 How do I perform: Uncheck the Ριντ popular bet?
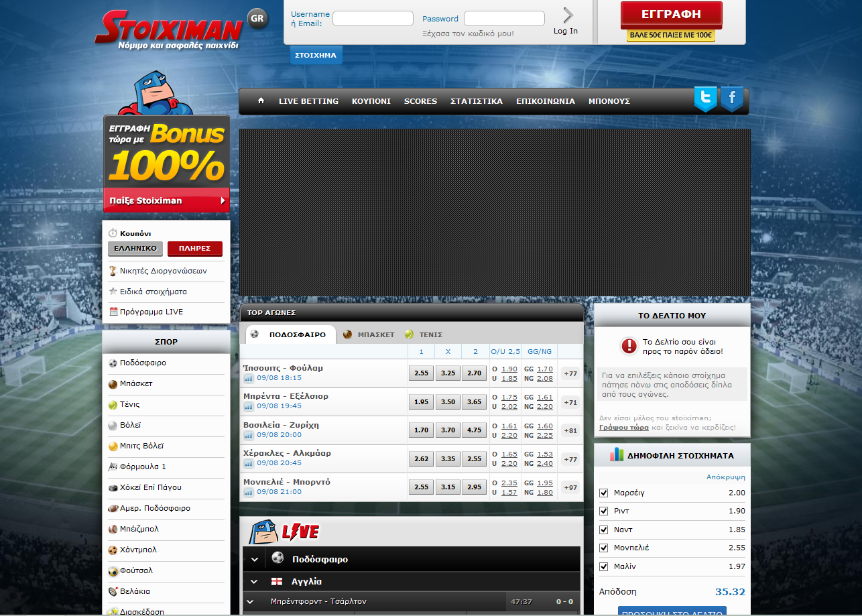(x=603, y=511)
